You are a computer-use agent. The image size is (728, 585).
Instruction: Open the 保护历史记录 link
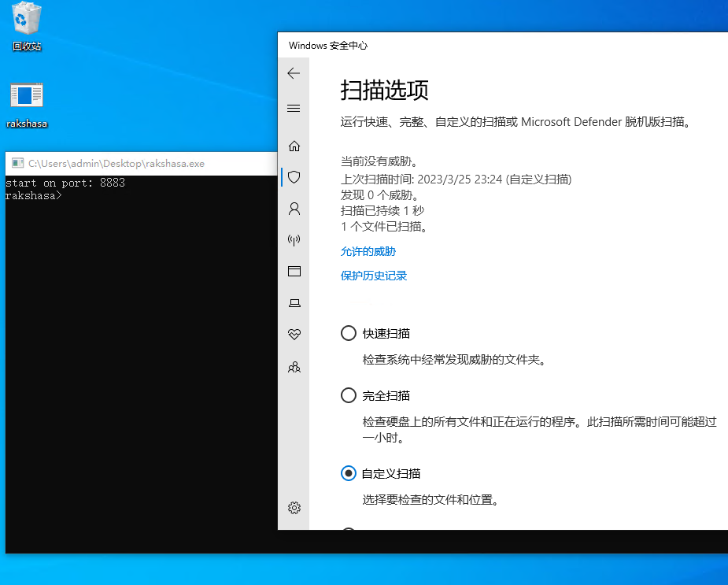(374, 276)
